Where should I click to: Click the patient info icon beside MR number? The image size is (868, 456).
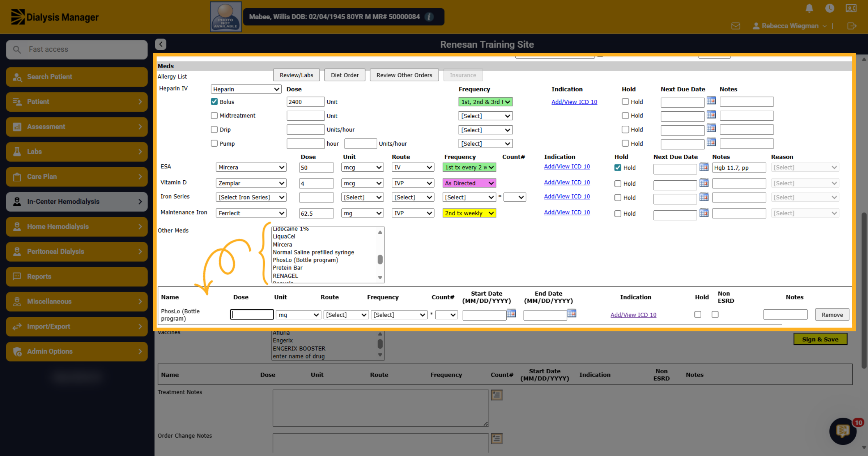pyautogui.click(x=429, y=17)
